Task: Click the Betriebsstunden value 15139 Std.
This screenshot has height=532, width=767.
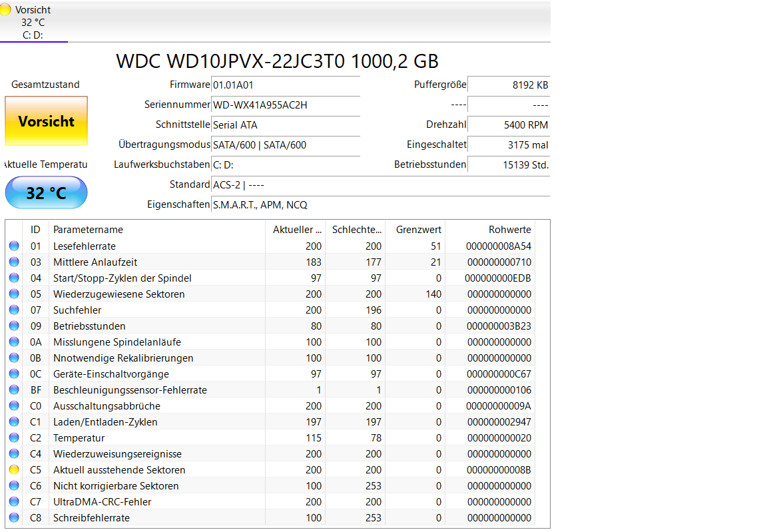Action: pyautogui.click(x=509, y=165)
